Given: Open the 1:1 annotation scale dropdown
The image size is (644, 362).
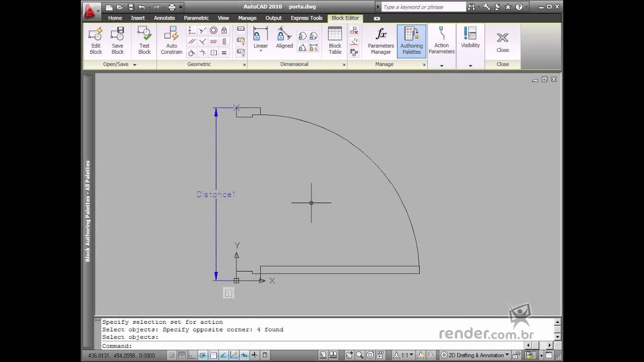Looking at the screenshot, I should pos(404,355).
